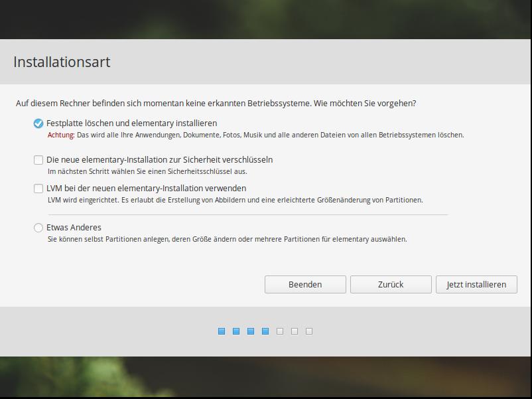Click the 'LVM wird eingerichtet' description text

point(235,200)
